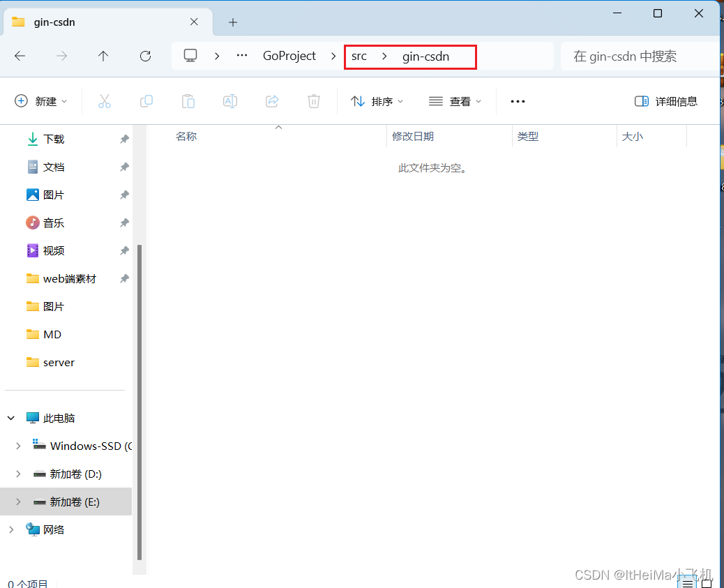
Task: Paste using the Paste icon
Action: [188, 101]
